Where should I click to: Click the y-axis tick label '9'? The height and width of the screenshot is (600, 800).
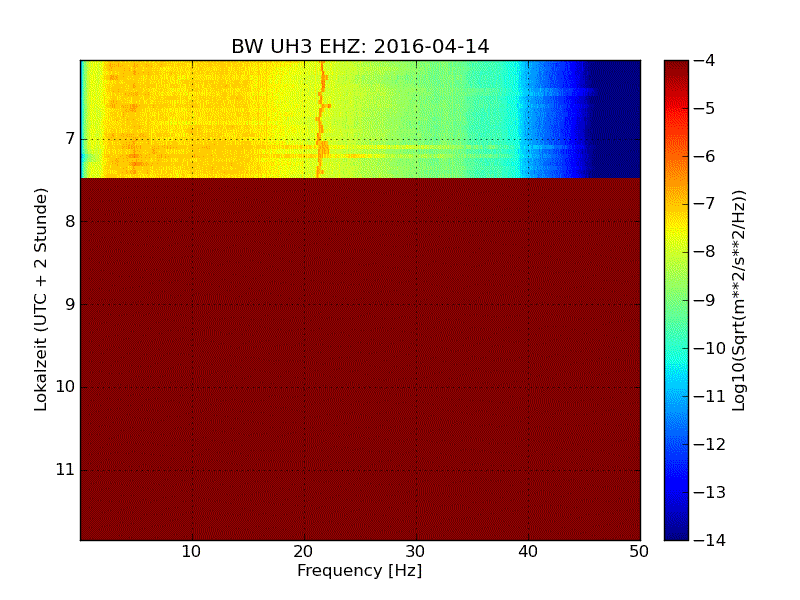tap(70, 305)
